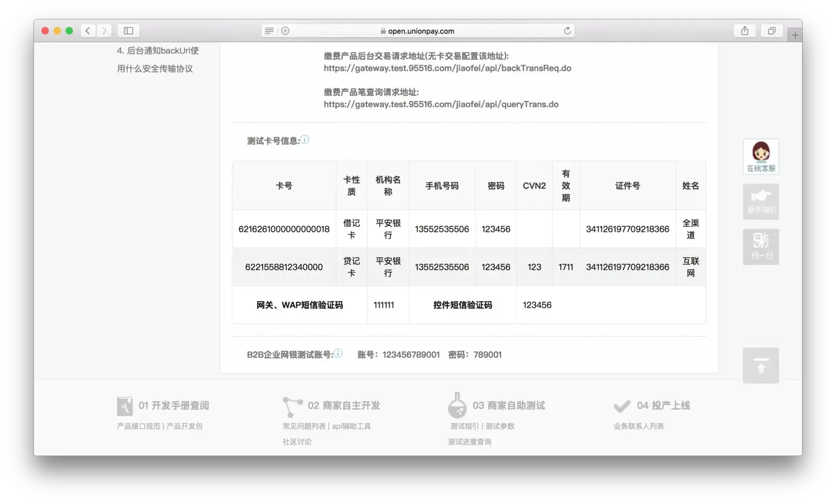836x504 pixels.
Task: Open Safari tab overview icon
Action: point(772,30)
